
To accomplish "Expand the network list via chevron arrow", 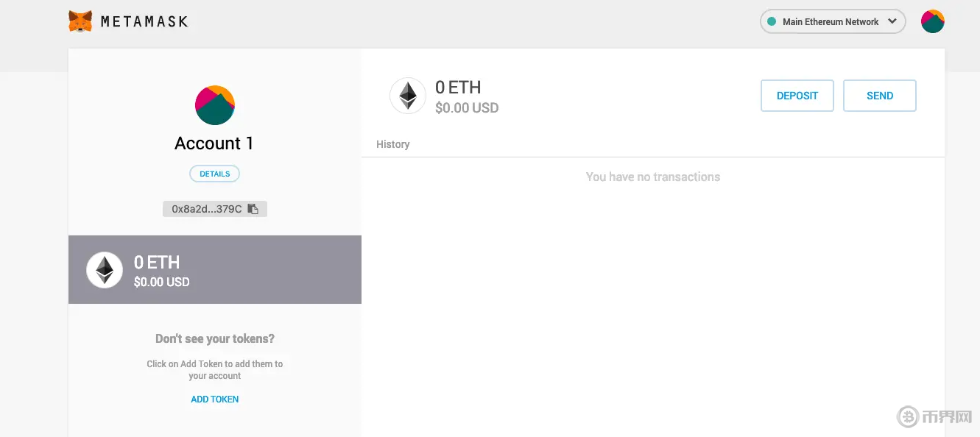I will 893,21.
